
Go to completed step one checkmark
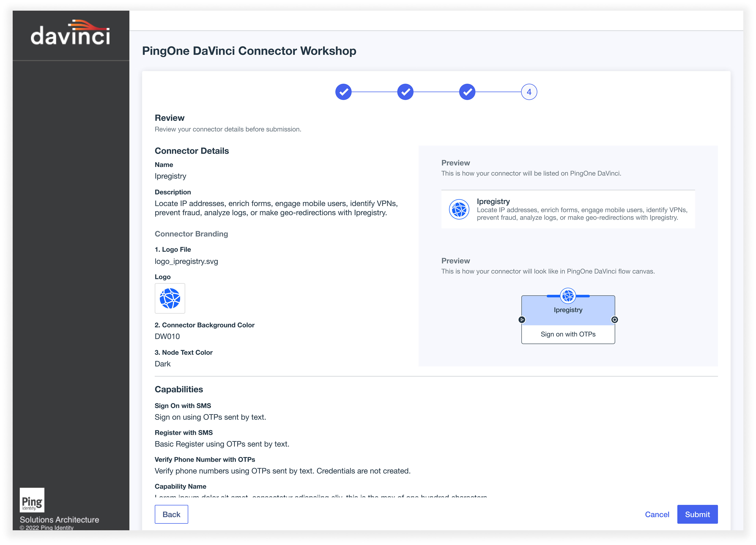tap(343, 92)
